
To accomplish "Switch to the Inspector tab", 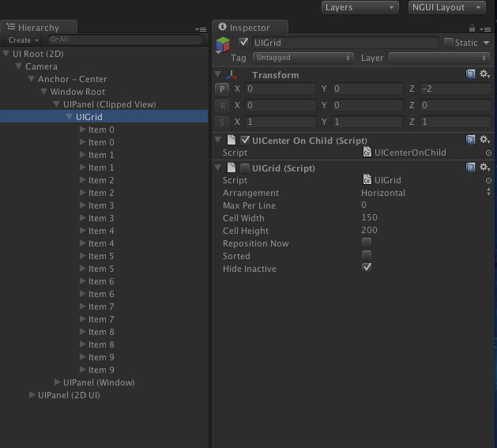I will click(x=250, y=28).
